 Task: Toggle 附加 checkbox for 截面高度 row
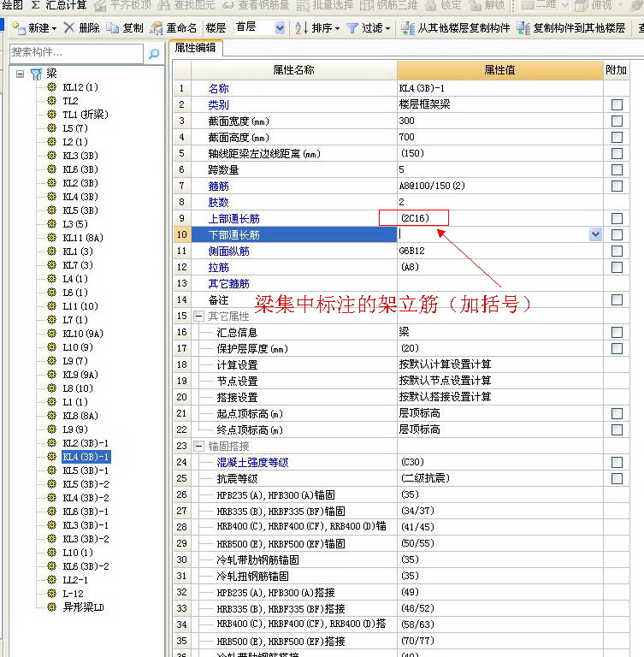[x=617, y=138]
